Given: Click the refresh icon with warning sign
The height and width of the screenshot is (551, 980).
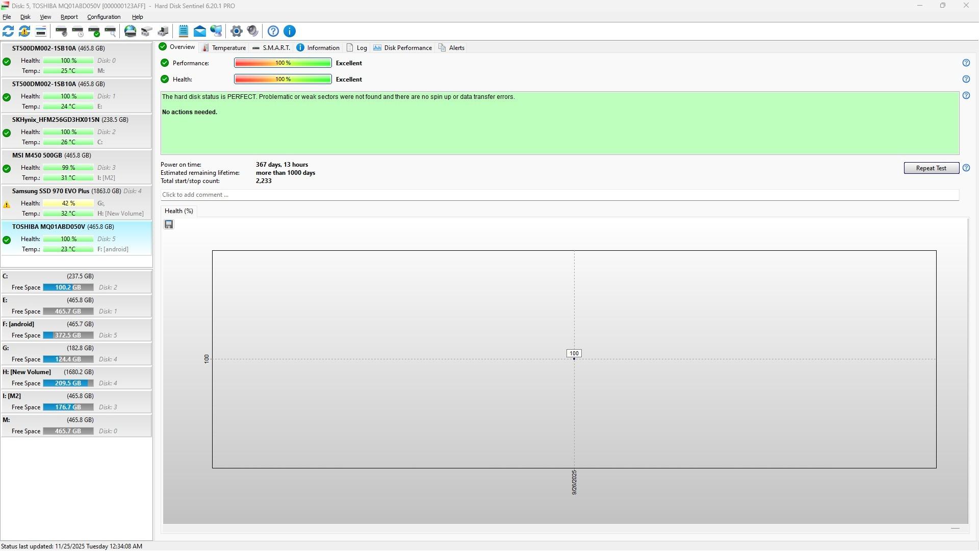Looking at the screenshot, I should pos(24,32).
